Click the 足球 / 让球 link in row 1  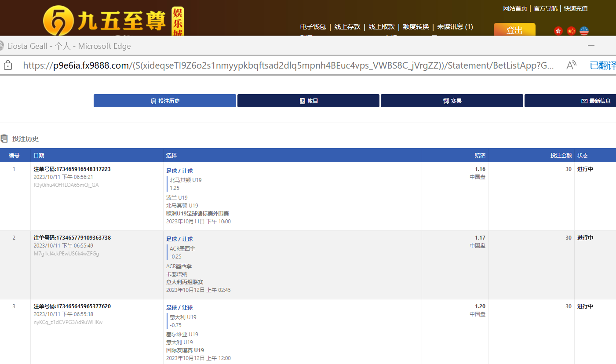179,171
